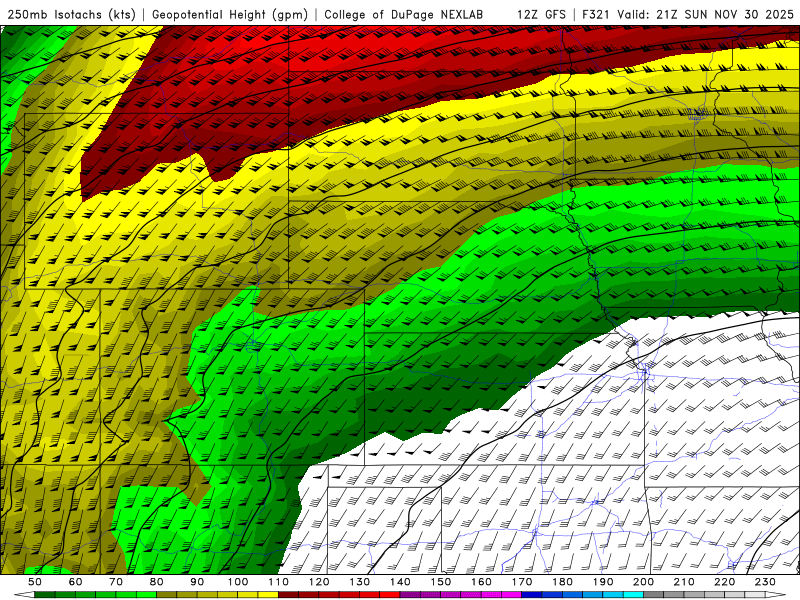Click the light gray swatch below 230

point(755,595)
